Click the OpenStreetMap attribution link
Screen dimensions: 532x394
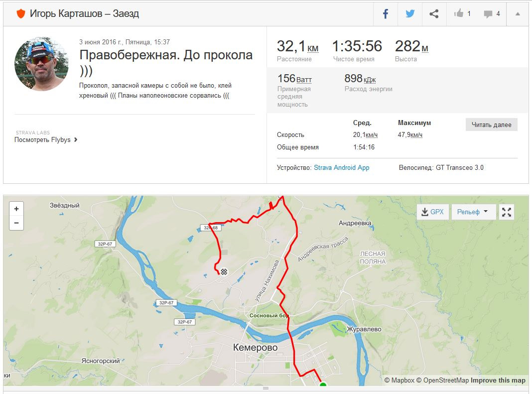442,381
